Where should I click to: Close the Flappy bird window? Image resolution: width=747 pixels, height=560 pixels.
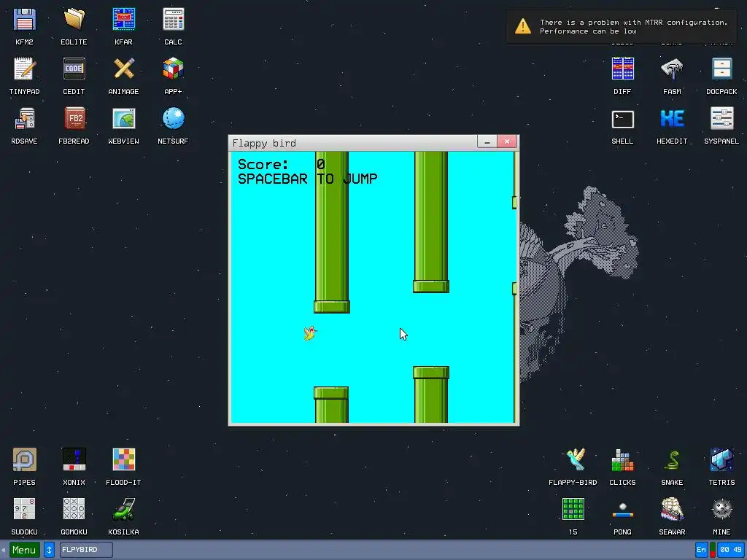[x=507, y=142]
